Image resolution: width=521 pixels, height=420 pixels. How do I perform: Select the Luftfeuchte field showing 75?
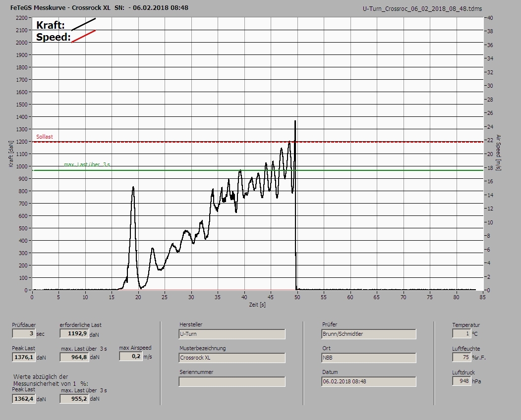pos(462,357)
